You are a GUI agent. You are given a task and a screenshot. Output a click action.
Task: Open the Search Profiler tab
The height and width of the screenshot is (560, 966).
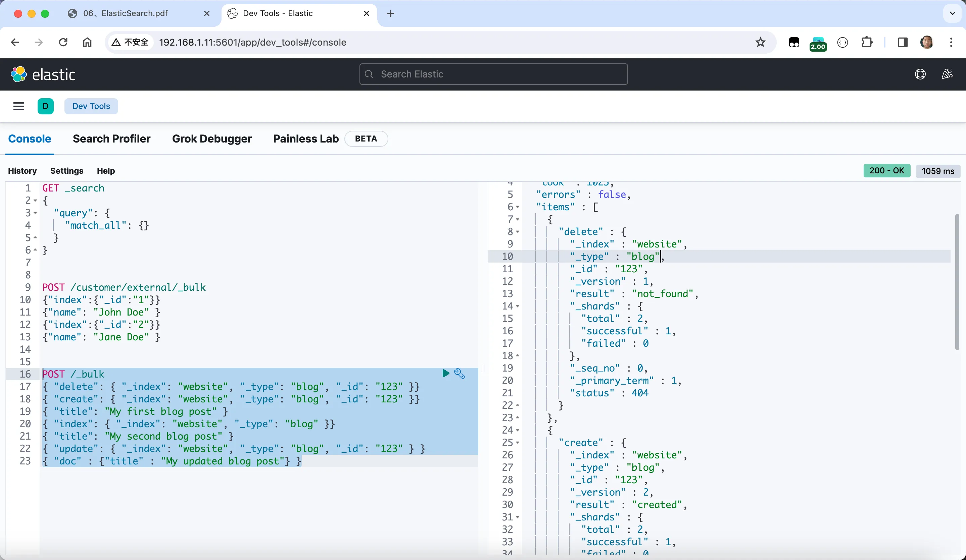pyautogui.click(x=111, y=139)
